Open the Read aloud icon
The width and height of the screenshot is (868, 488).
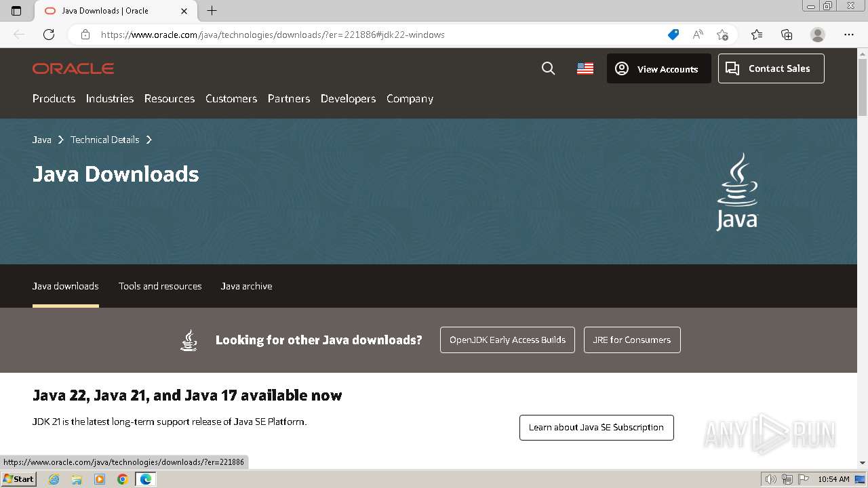point(698,35)
